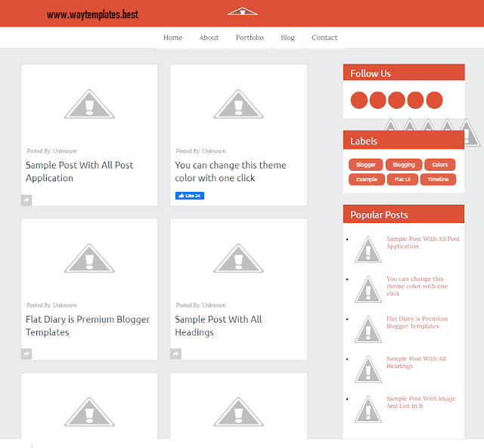Click 'Posted By: Unknown' on Flat Diary card

coord(52,305)
